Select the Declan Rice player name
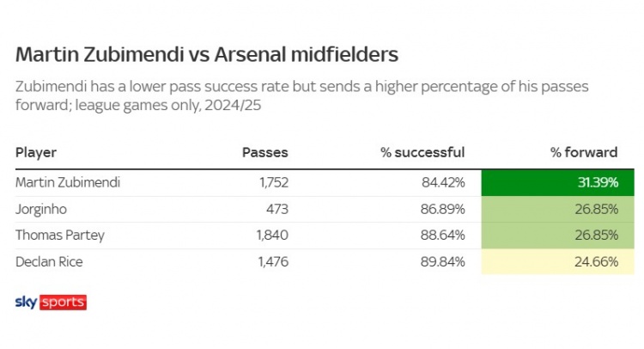The image size is (644, 349). point(51,262)
